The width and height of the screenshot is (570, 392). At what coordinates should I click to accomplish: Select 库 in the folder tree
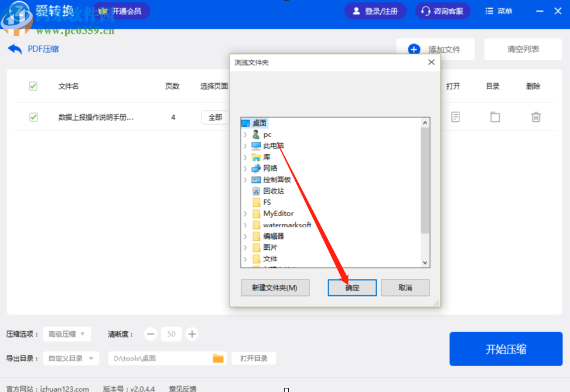pyautogui.click(x=267, y=157)
